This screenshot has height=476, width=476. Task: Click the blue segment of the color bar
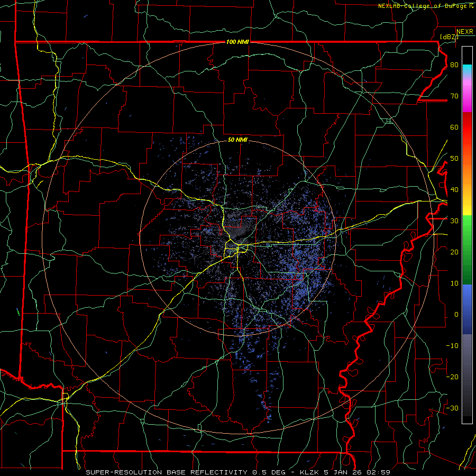point(467,309)
